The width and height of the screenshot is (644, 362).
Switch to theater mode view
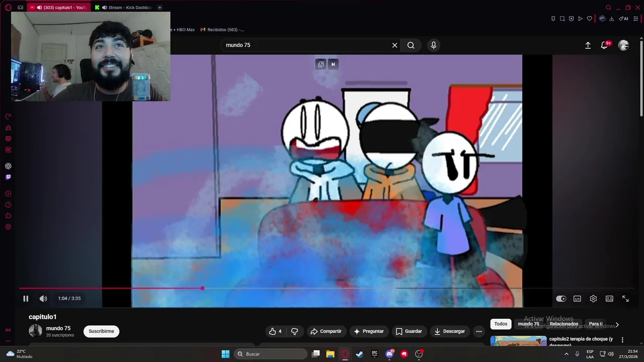[x=609, y=299]
